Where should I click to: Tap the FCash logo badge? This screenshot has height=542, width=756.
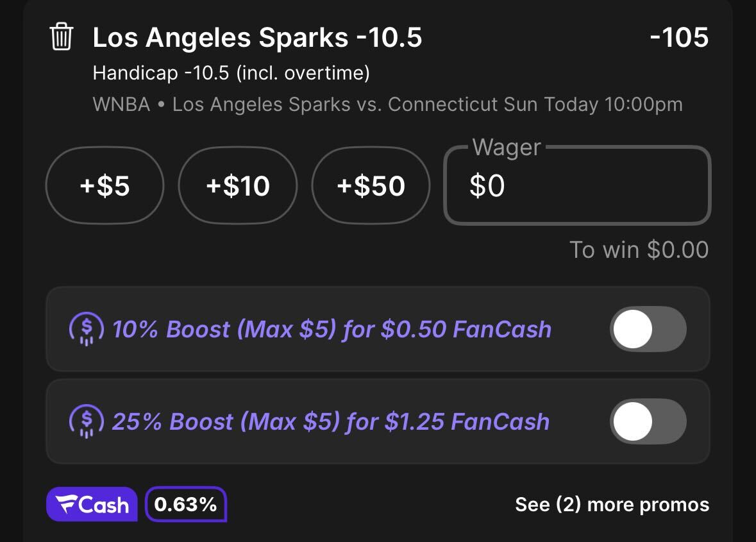click(x=92, y=504)
